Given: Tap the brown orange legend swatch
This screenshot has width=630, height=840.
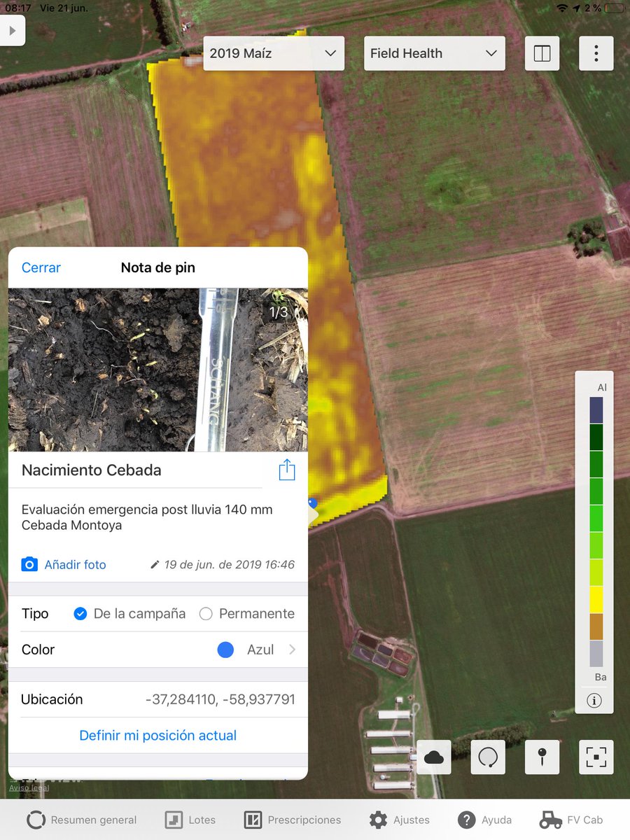Looking at the screenshot, I should (x=596, y=626).
